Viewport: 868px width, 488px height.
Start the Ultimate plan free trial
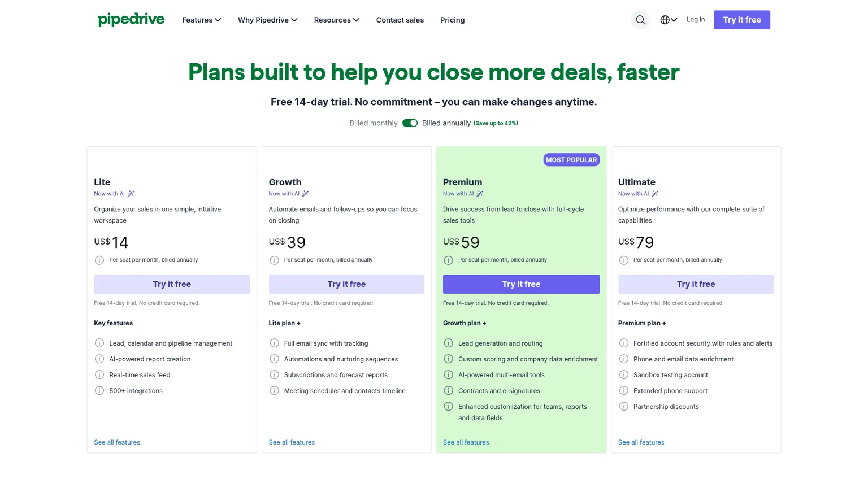click(696, 284)
